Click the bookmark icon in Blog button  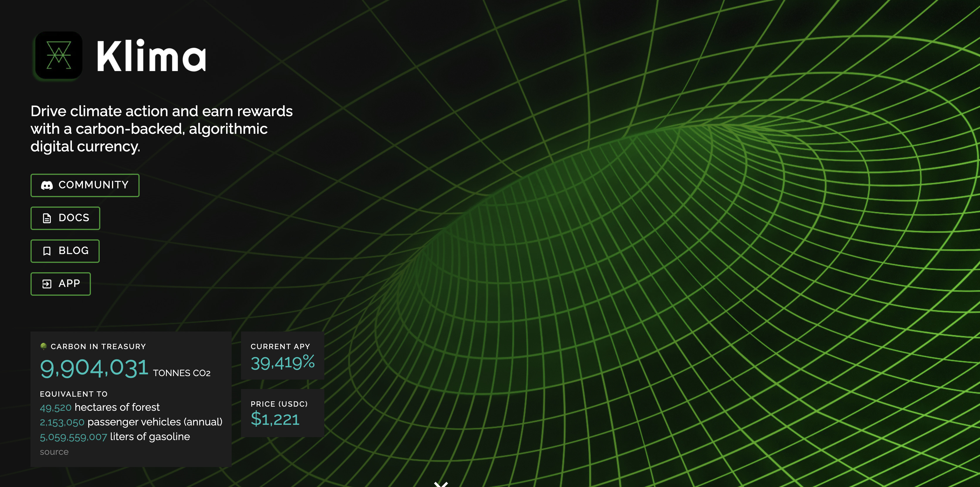pyautogui.click(x=47, y=251)
